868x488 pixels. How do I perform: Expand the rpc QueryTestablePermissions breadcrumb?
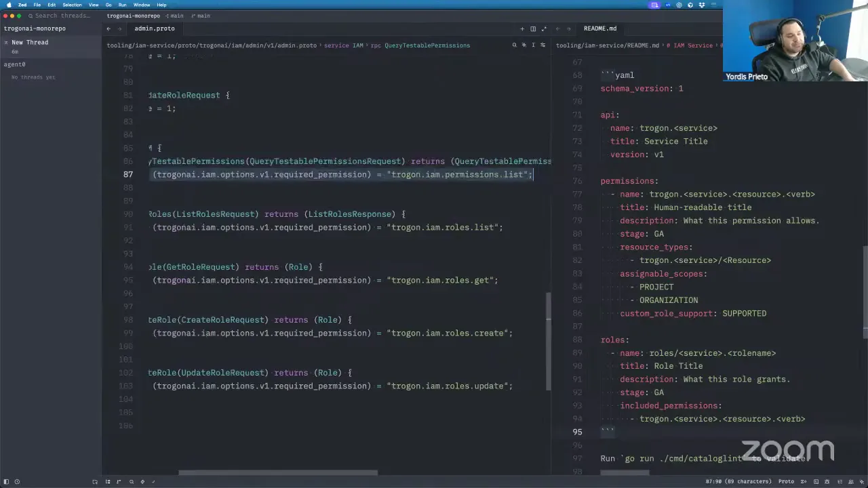click(x=420, y=45)
